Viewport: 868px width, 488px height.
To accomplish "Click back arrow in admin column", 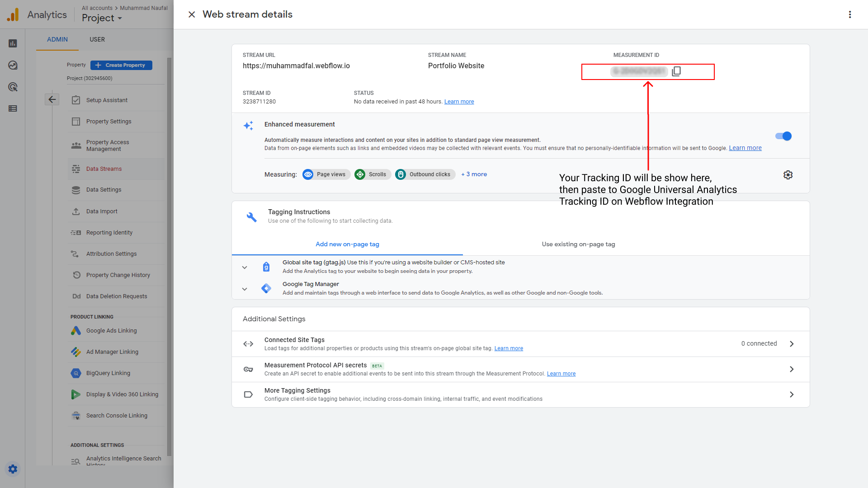I will click(52, 99).
